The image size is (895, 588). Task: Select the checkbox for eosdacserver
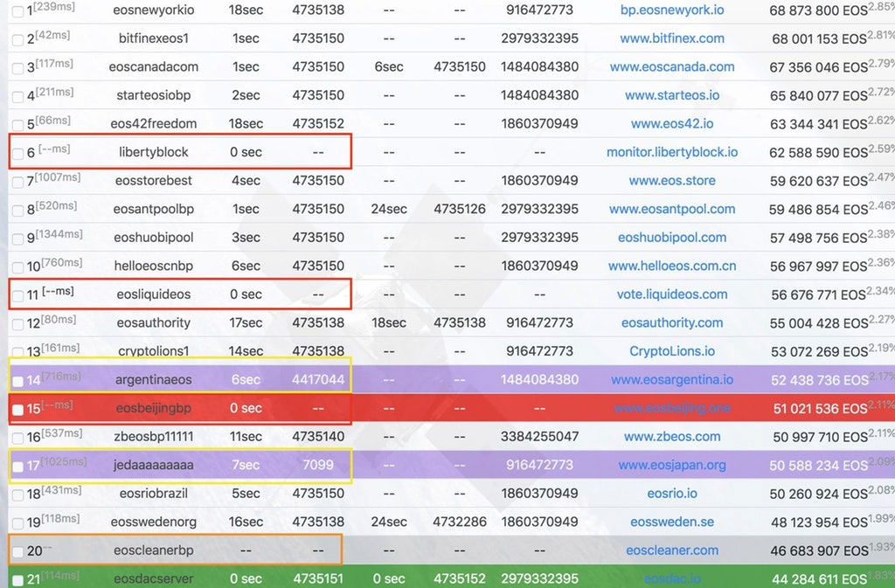click(x=17, y=581)
